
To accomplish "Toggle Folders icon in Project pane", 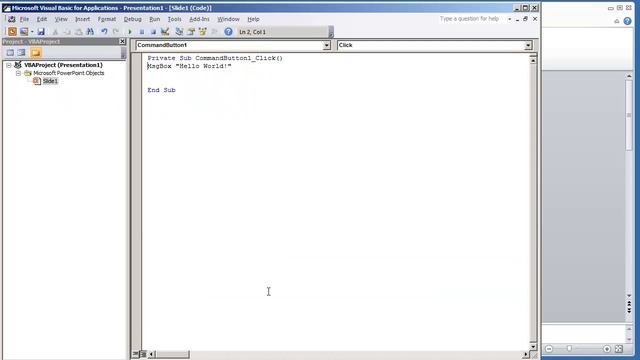I will [36, 53].
